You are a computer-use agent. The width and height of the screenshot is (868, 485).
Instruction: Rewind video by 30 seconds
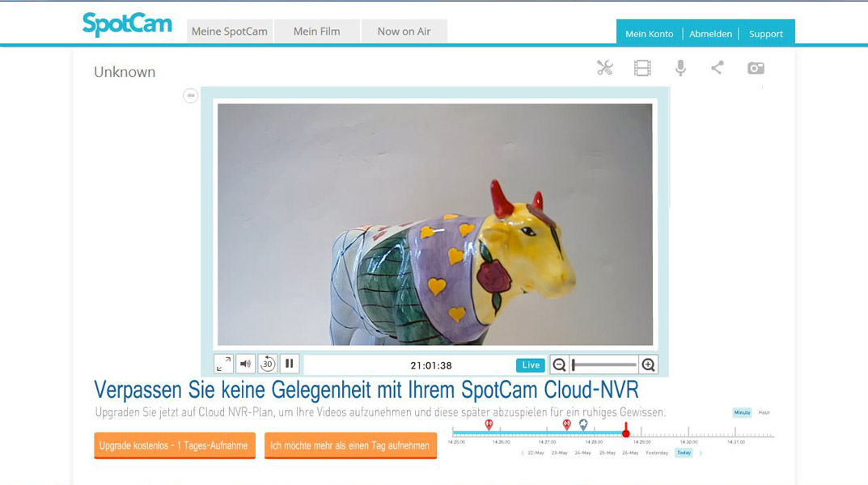[268, 364]
